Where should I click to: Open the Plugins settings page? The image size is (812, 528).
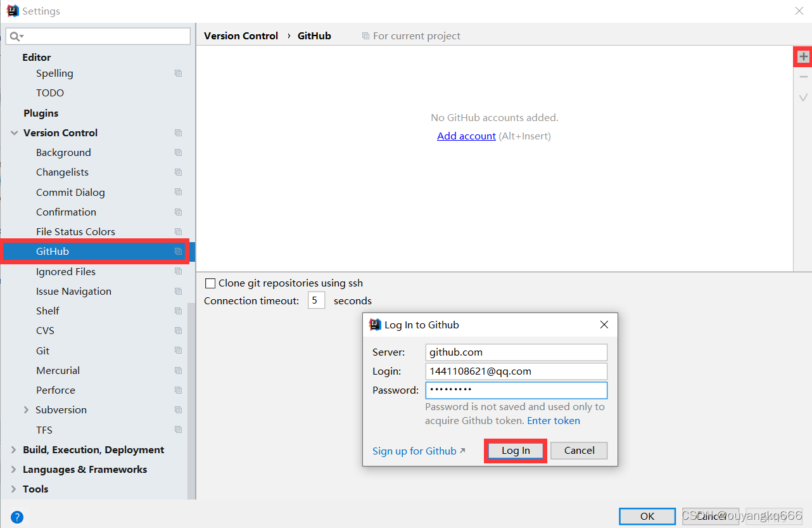pyautogui.click(x=41, y=113)
